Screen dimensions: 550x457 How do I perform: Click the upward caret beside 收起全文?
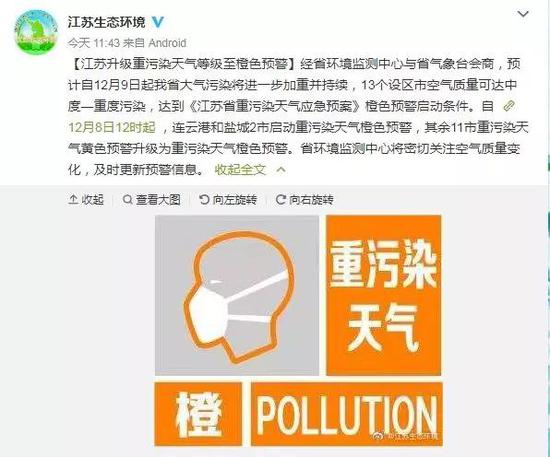[x=281, y=170]
